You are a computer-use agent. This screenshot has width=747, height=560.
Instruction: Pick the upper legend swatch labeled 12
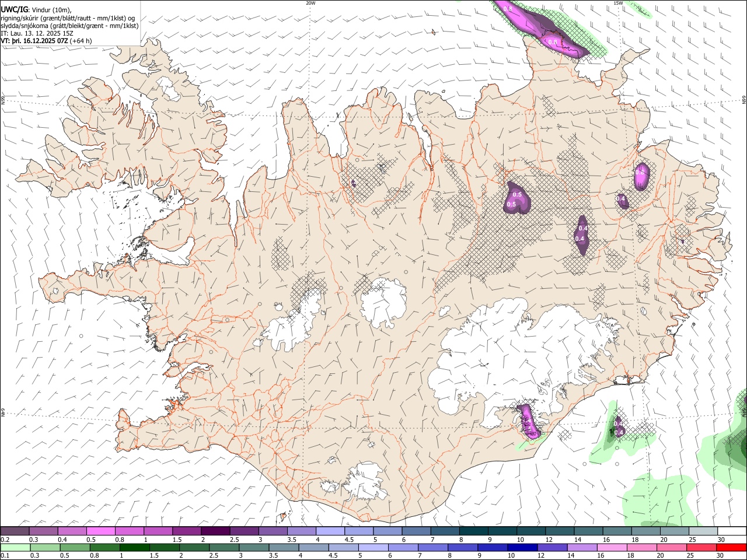[x=559, y=531]
